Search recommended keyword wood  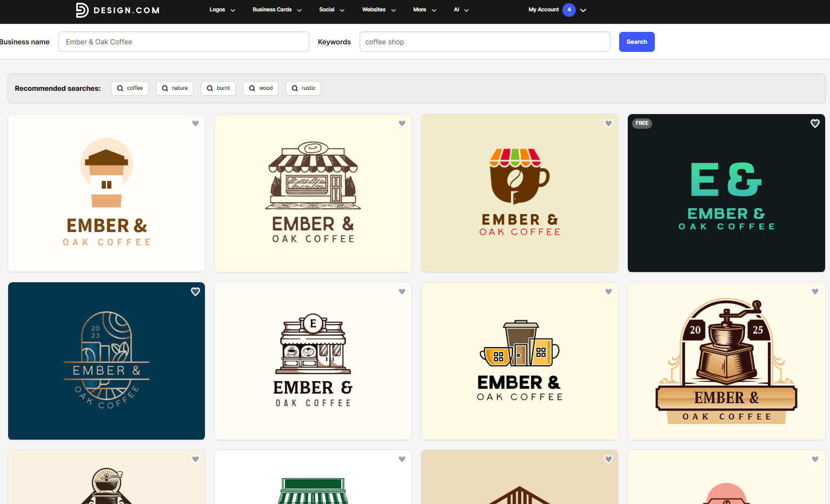click(261, 88)
